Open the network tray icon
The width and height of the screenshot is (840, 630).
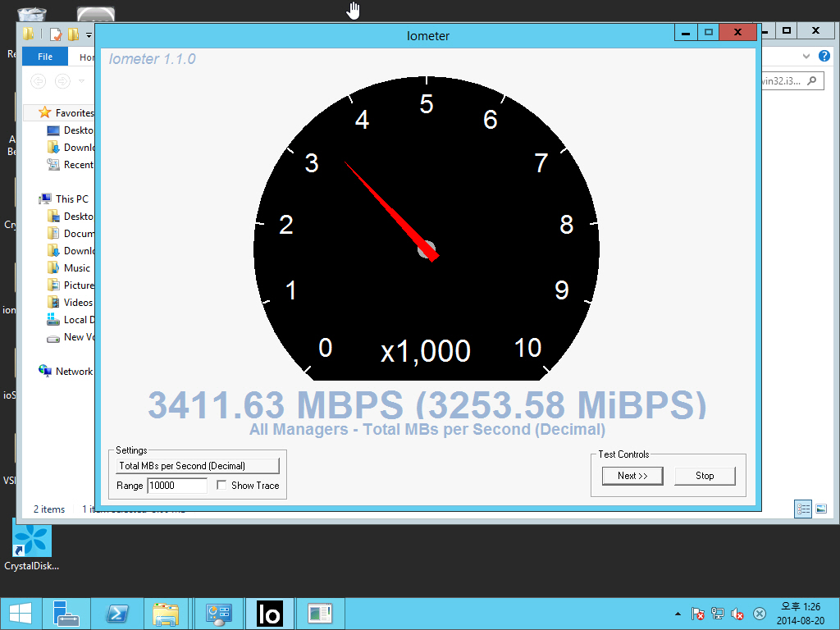click(x=717, y=614)
